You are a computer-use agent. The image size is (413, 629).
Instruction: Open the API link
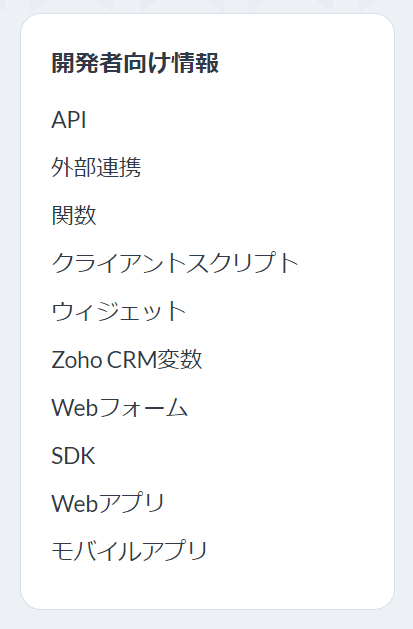click(x=69, y=120)
